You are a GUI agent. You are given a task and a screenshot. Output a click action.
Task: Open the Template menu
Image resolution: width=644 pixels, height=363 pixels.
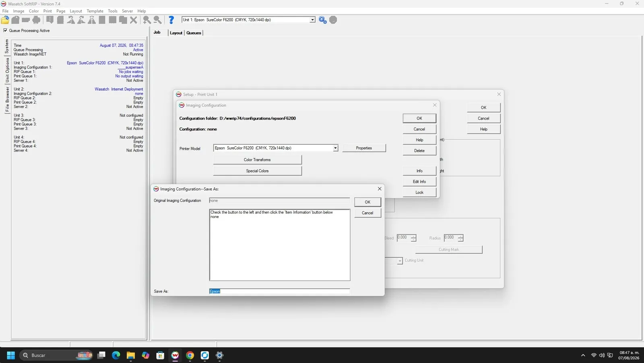tap(95, 11)
